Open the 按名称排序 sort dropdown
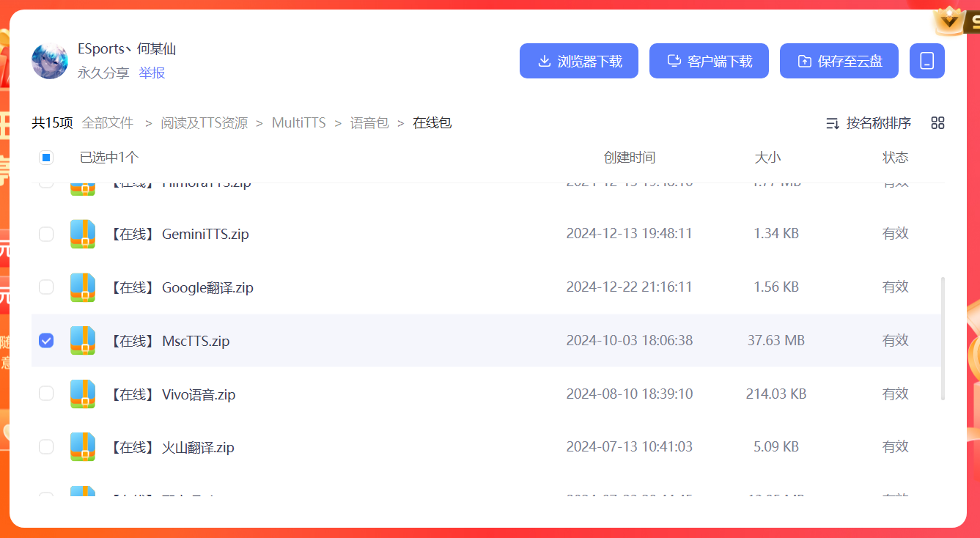980x538 pixels. (x=869, y=123)
